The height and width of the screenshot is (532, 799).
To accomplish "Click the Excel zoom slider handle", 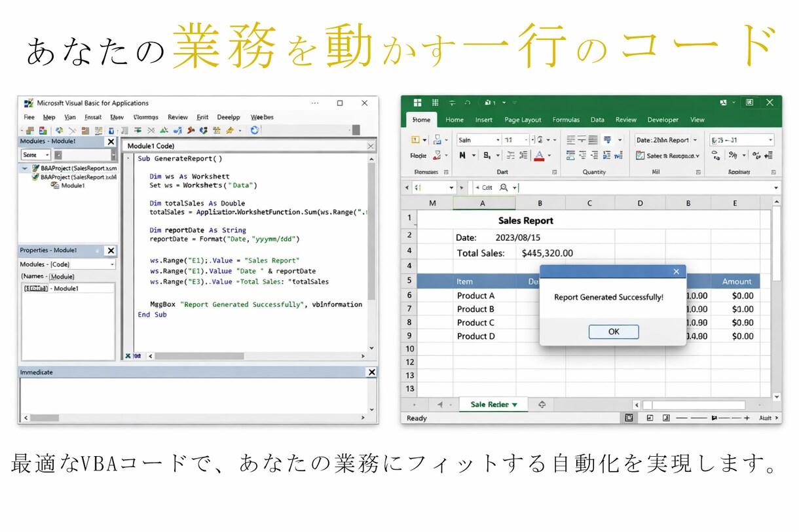I will (x=715, y=417).
